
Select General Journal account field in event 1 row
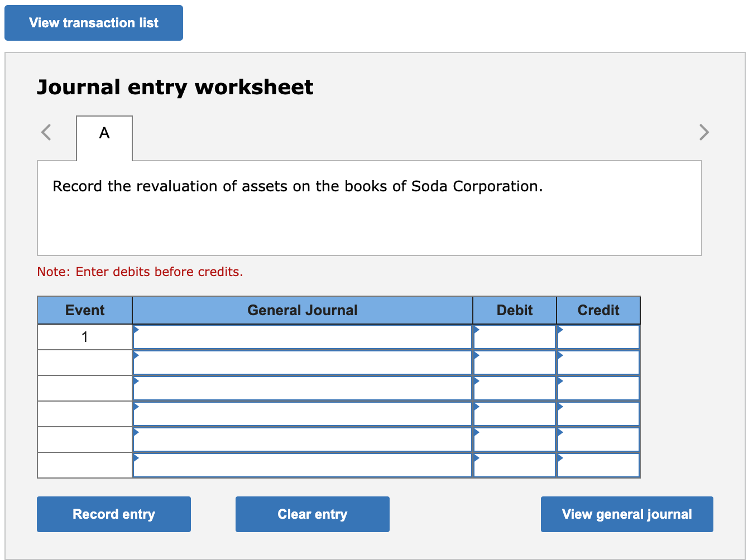pyautogui.click(x=303, y=337)
